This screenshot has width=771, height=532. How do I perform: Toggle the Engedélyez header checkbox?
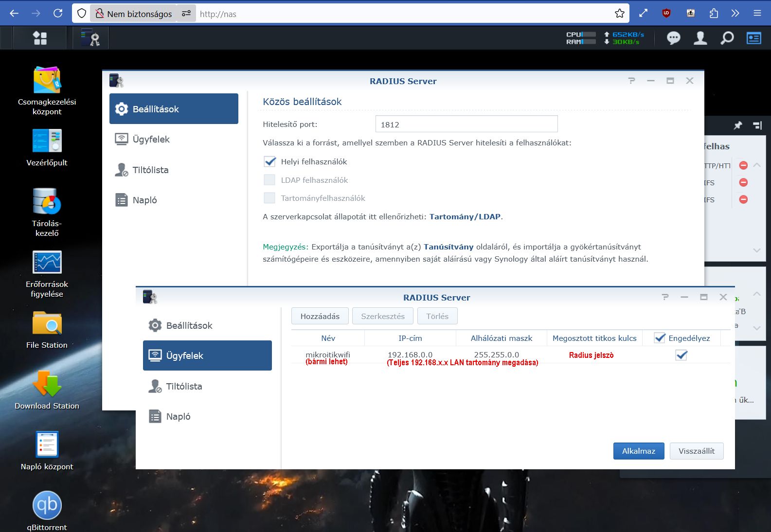click(660, 338)
